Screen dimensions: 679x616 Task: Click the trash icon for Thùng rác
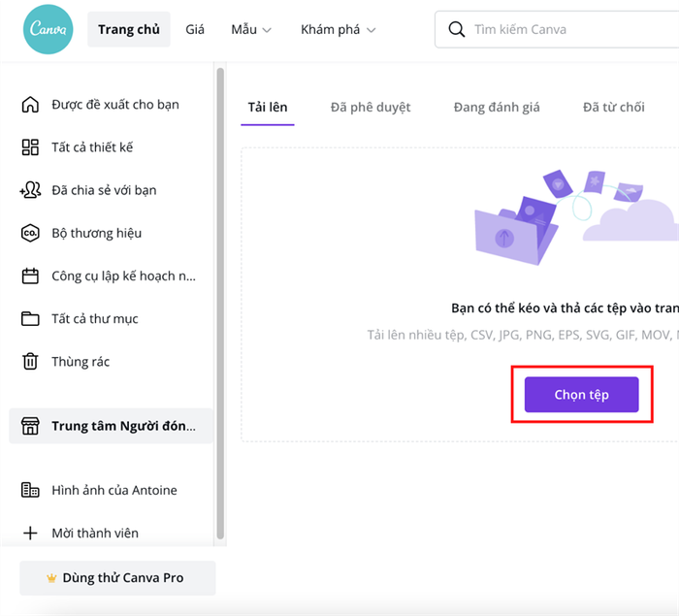30,361
